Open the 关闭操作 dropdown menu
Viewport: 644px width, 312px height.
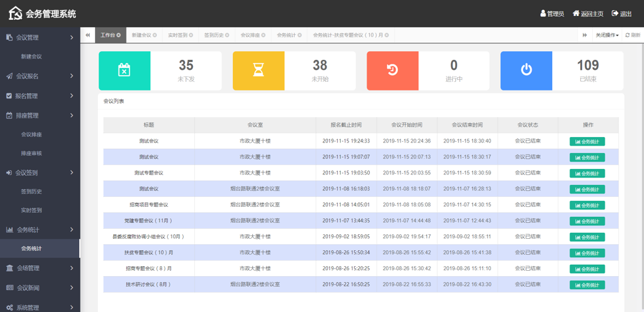pyautogui.click(x=606, y=35)
